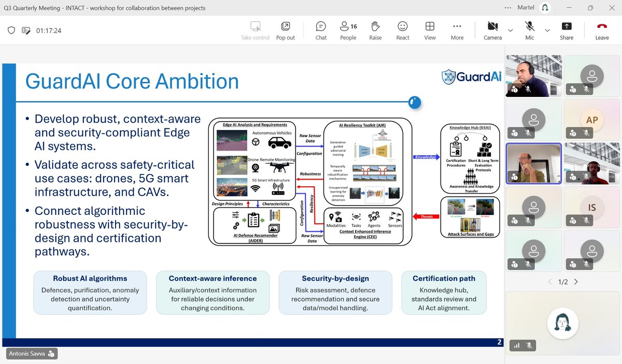Click the Robust AI algorithms card
This screenshot has width=622, height=364.
pyautogui.click(x=90, y=293)
